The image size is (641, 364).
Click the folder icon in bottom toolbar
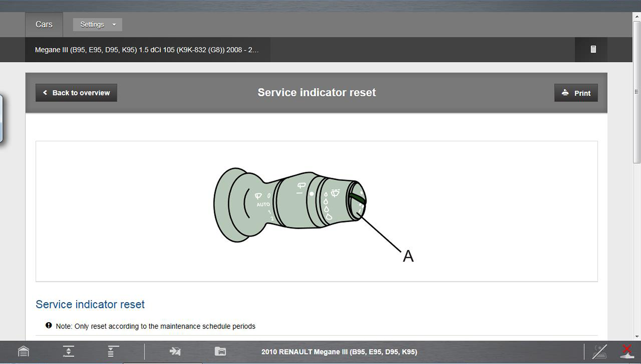tap(220, 352)
